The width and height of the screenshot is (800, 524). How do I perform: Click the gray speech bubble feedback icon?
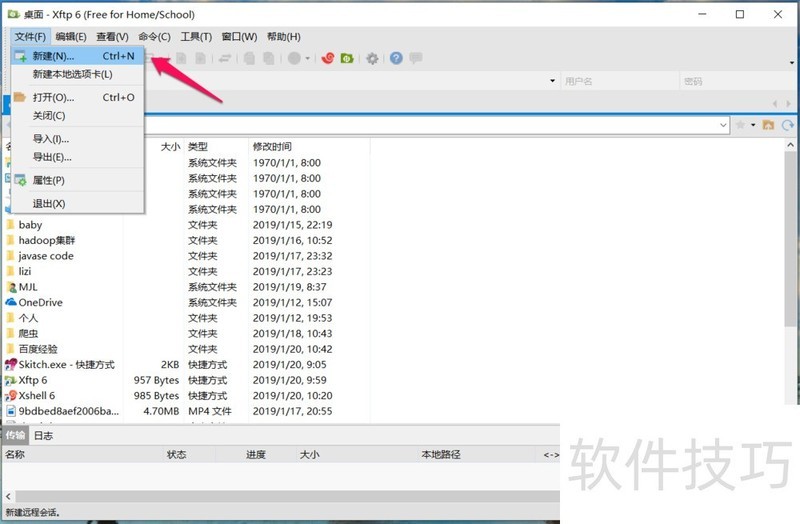[x=416, y=58]
